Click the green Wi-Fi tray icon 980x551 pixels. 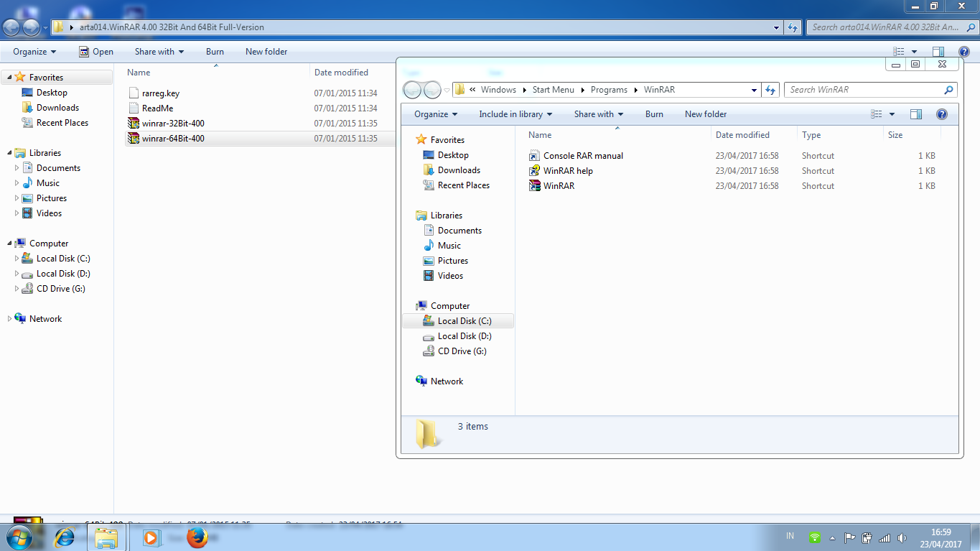coord(815,537)
